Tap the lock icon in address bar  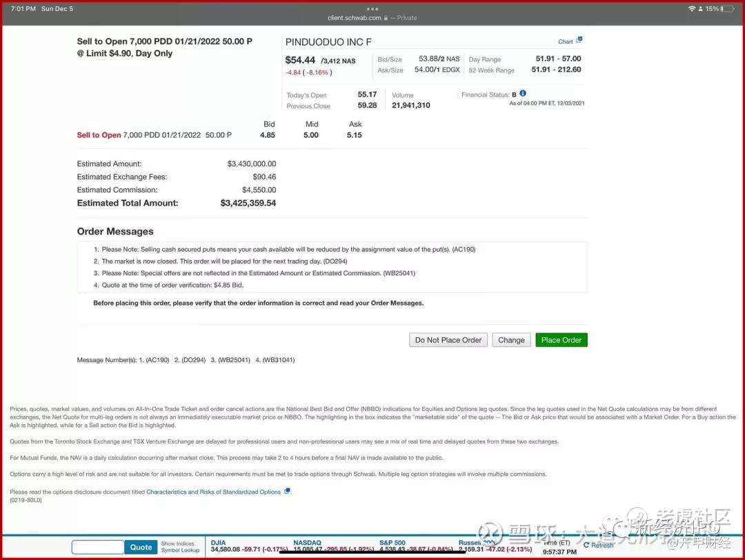pos(386,18)
